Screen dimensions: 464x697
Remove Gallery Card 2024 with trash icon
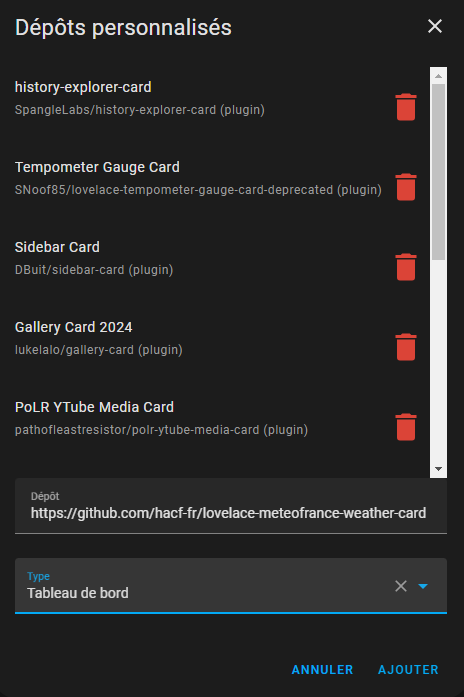click(406, 347)
